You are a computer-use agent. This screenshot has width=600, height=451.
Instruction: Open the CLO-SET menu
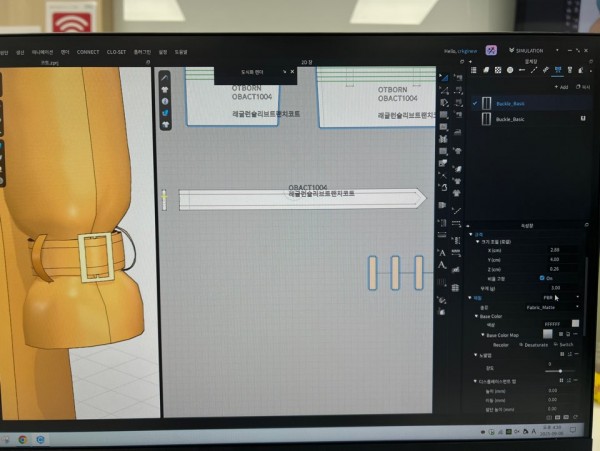(x=116, y=51)
